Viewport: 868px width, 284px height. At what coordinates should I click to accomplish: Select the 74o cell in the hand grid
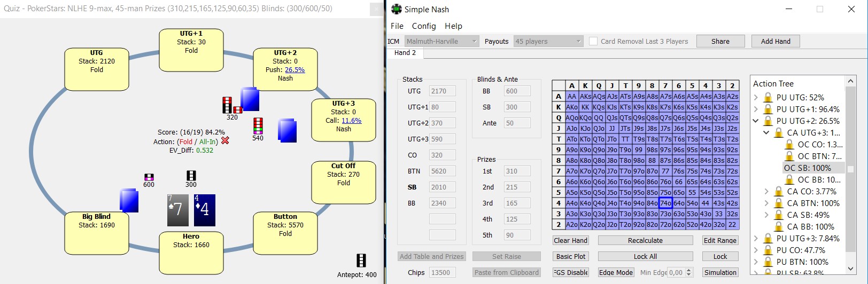tap(665, 203)
